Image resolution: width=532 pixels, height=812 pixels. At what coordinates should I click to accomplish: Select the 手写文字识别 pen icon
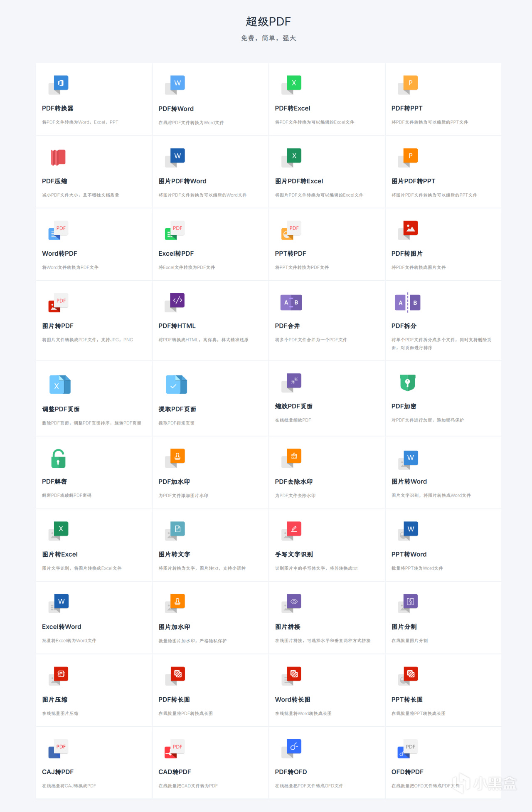point(291,531)
